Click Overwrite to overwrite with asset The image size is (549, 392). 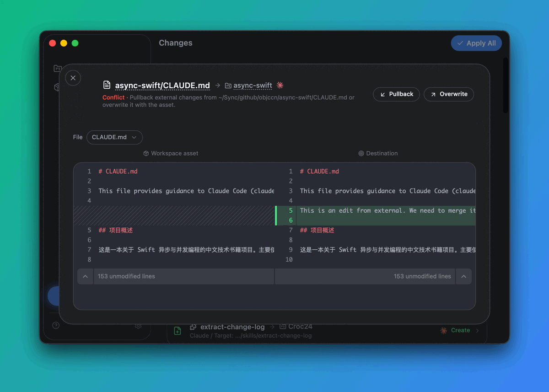pos(448,94)
